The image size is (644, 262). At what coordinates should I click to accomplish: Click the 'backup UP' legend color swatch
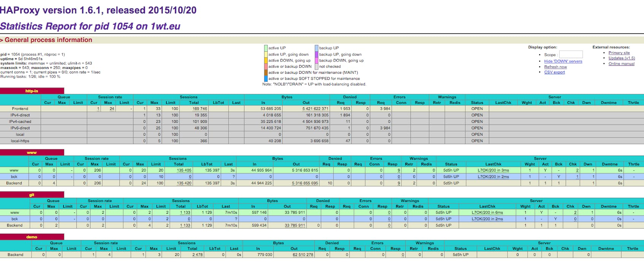(316, 48)
